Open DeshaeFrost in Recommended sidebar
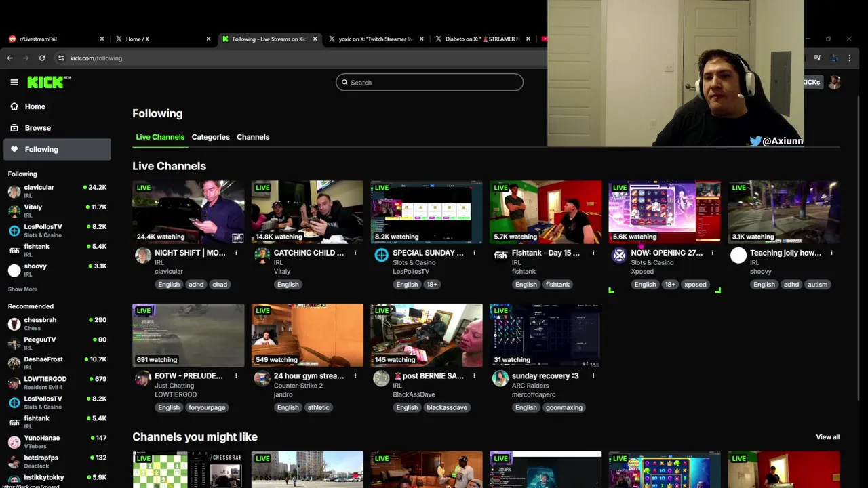Image resolution: width=868 pixels, height=488 pixels. point(57,363)
